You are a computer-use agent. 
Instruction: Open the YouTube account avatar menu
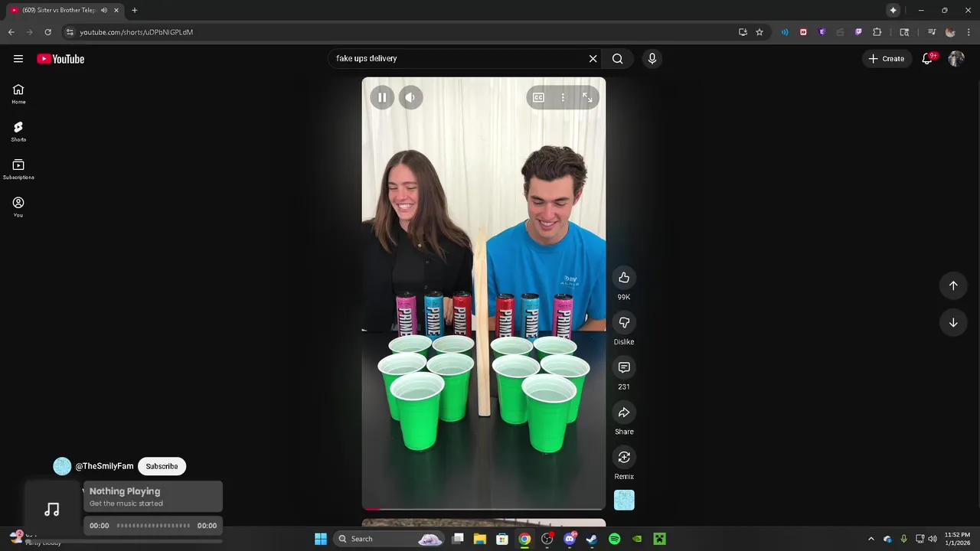(x=955, y=58)
